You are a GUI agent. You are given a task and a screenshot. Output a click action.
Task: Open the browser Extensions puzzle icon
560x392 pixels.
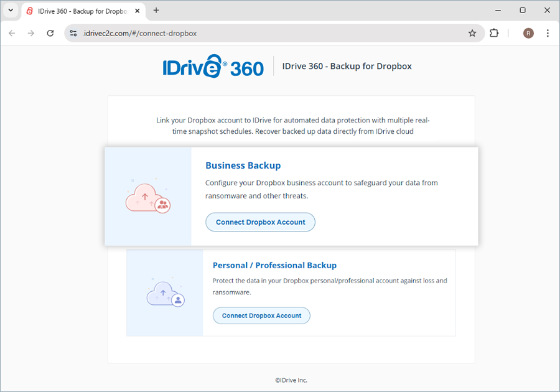[x=494, y=33]
